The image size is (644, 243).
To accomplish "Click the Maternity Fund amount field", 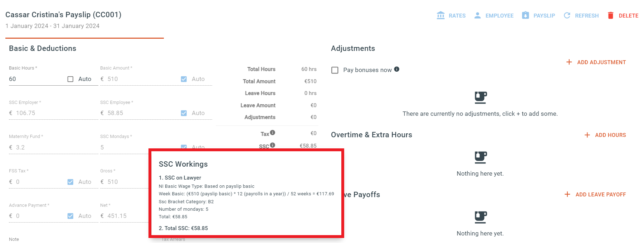I will [x=54, y=147].
